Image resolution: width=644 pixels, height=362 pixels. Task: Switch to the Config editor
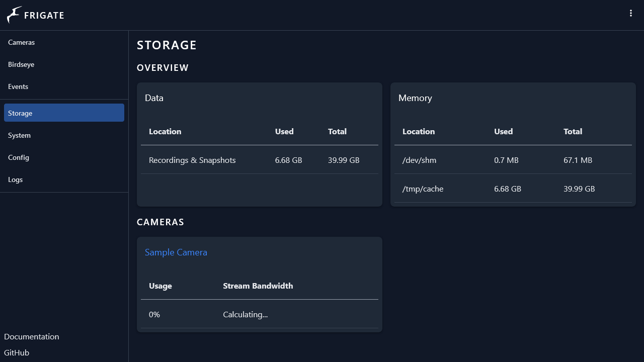pos(19,158)
